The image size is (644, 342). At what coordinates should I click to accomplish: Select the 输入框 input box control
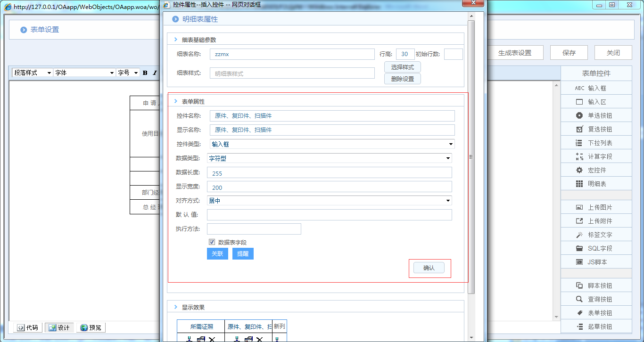tap(596, 88)
